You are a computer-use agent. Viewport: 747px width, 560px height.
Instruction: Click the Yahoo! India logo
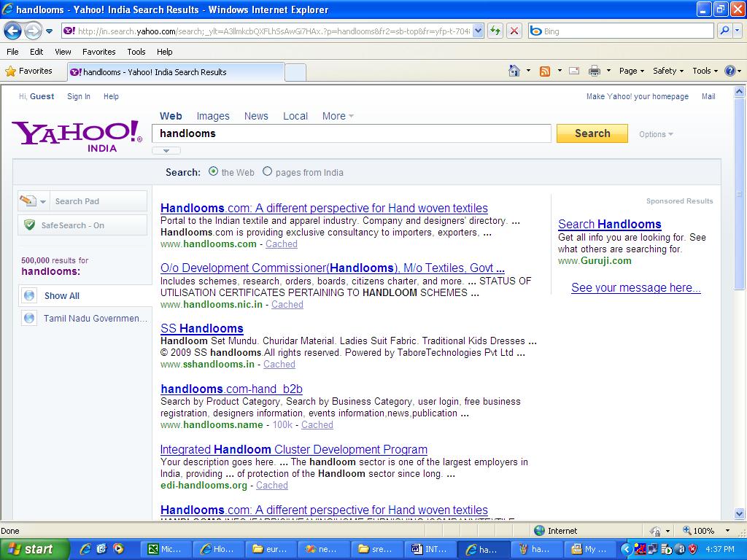pyautogui.click(x=77, y=136)
